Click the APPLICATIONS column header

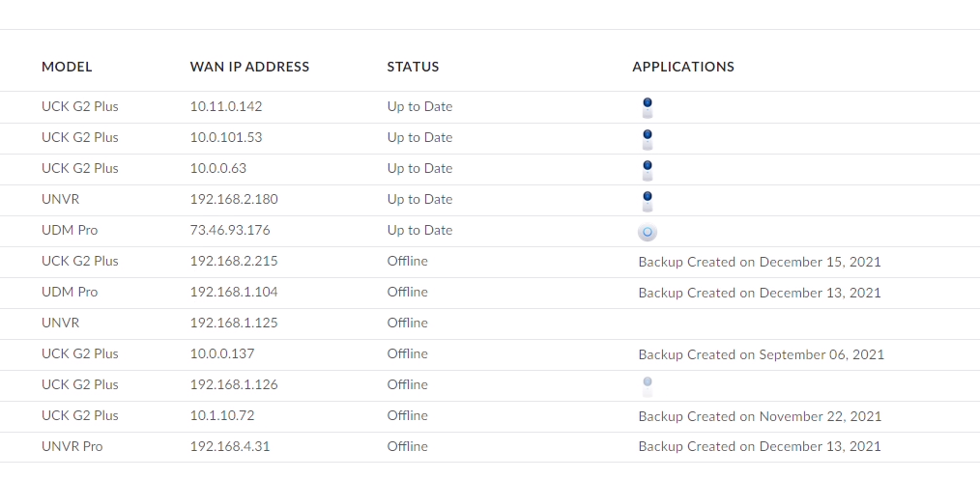click(x=682, y=67)
